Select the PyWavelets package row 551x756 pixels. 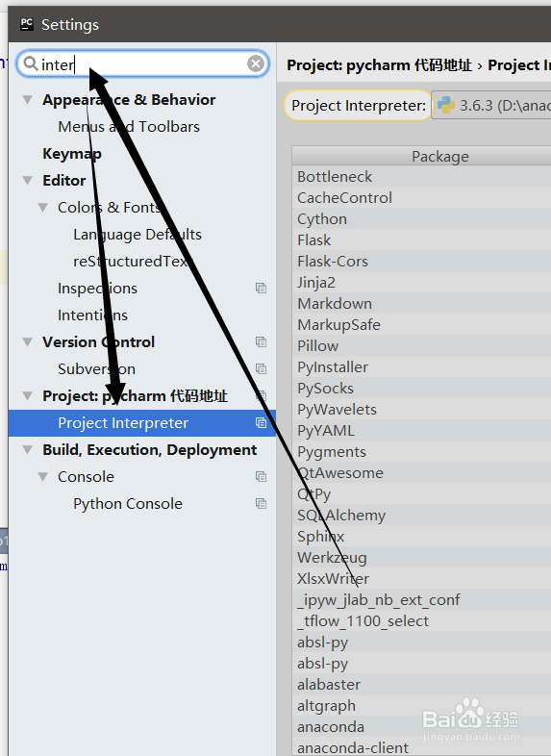tap(421, 410)
